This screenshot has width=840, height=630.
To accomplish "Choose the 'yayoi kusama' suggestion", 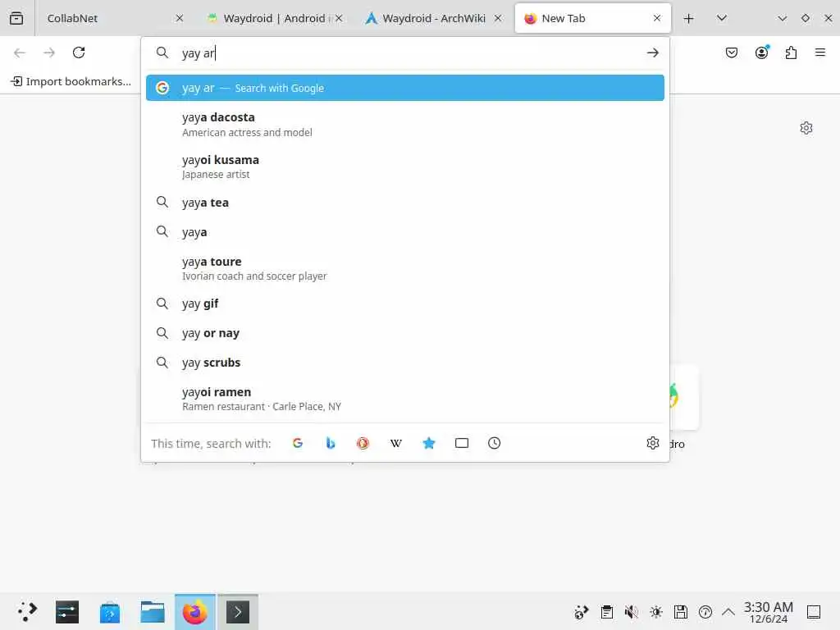I will [405, 167].
